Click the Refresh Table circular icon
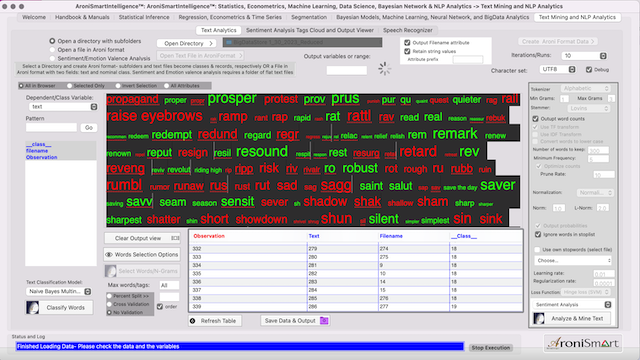Screen dimensions: 640x360 193,321
